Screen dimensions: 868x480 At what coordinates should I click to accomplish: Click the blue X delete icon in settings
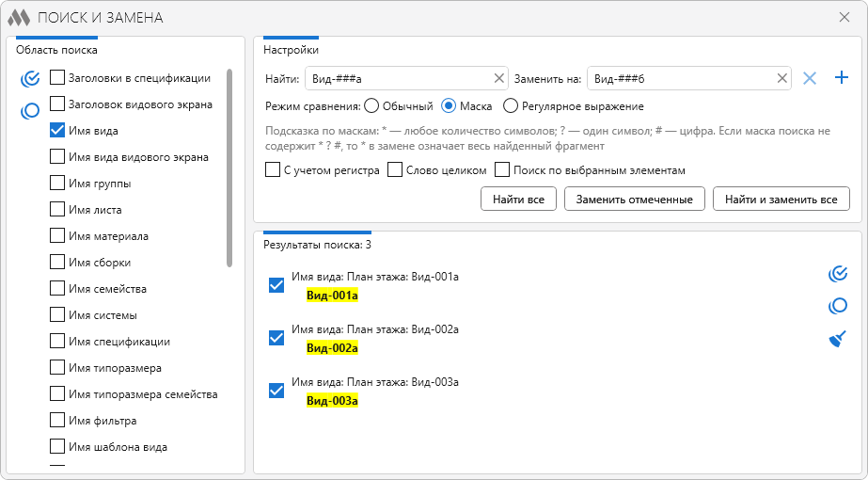coord(810,78)
